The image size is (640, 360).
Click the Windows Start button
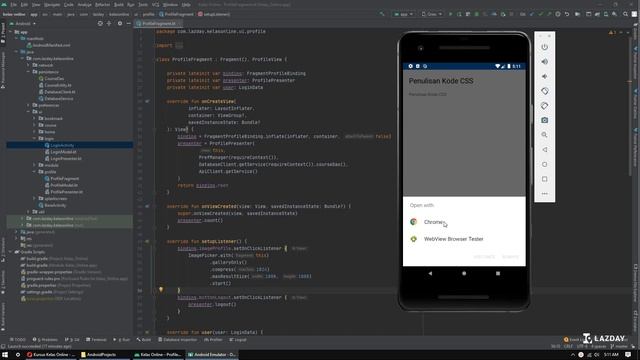(x=5, y=355)
